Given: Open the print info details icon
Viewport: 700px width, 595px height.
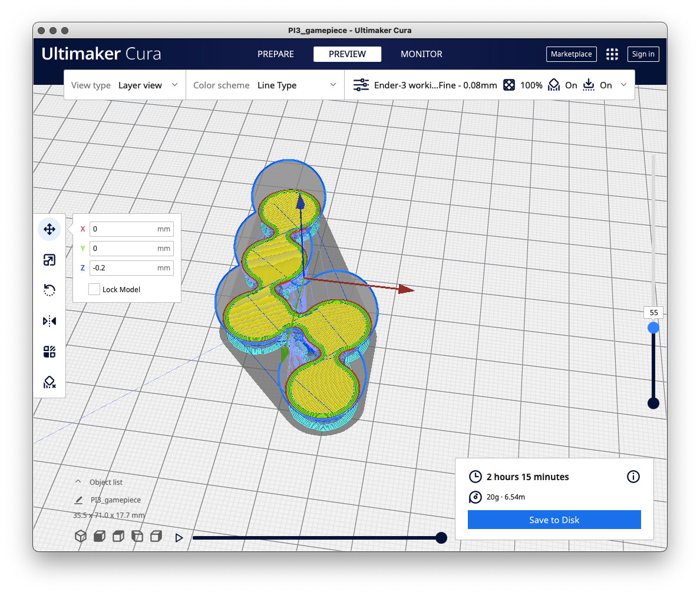Looking at the screenshot, I should tap(633, 477).
